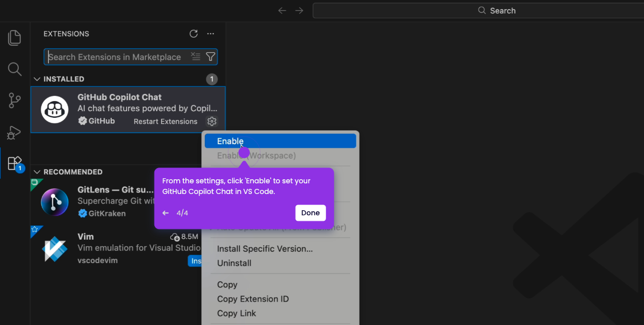The image size is (644, 325).
Task: Click the Vim 8.5M download count
Action: coord(184,237)
